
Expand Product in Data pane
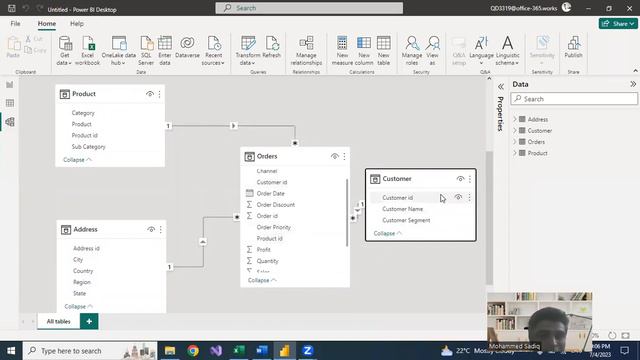tap(515, 153)
